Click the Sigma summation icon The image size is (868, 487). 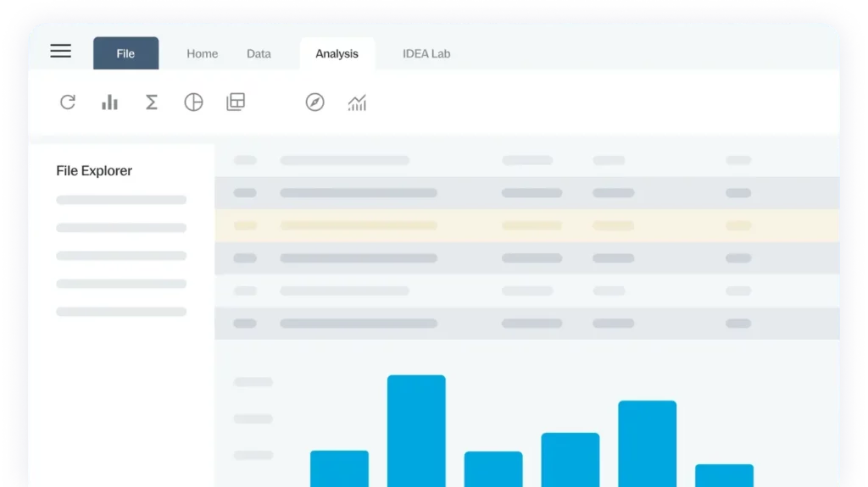point(152,102)
